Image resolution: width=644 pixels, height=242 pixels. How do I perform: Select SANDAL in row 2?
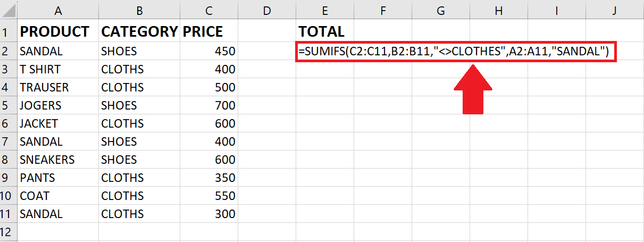[x=58, y=51]
